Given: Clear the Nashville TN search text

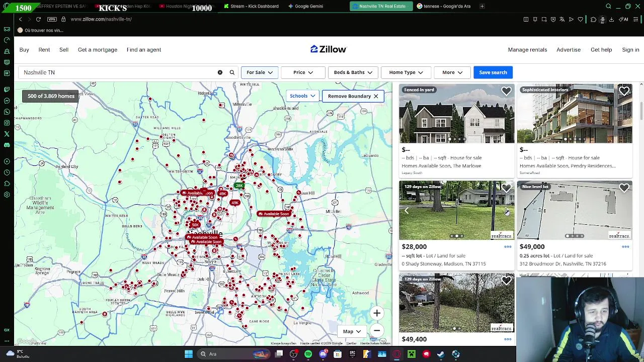Looking at the screenshot, I should pos(220,72).
